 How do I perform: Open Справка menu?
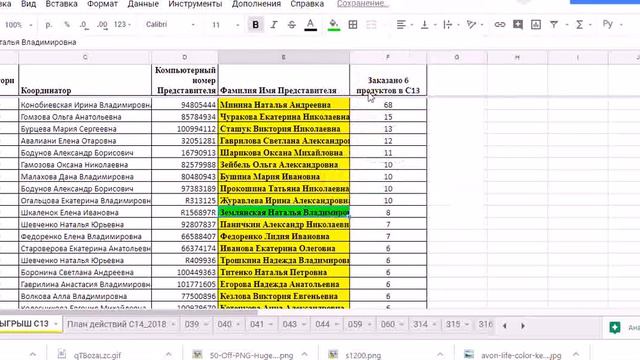[x=307, y=4]
